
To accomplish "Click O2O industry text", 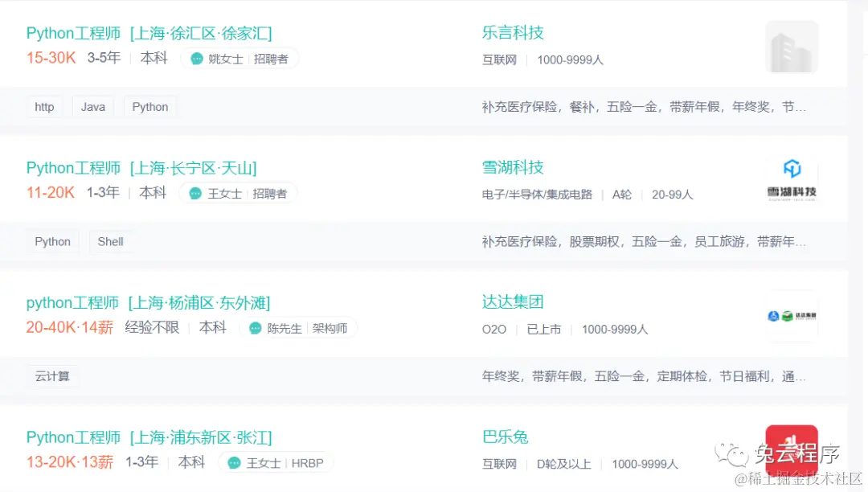I will click(494, 330).
